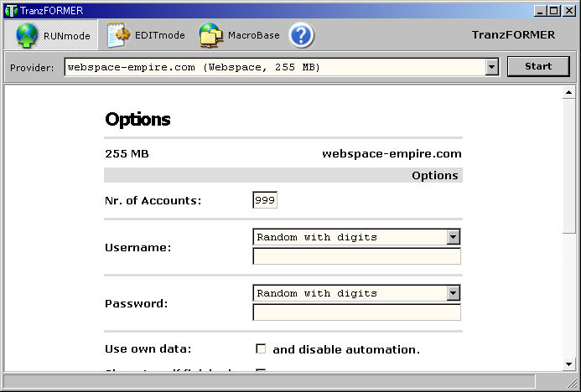Viewport: 581px width, 392px height.
Task: Click the scrollbar down arrow
Action: point(568,364)
